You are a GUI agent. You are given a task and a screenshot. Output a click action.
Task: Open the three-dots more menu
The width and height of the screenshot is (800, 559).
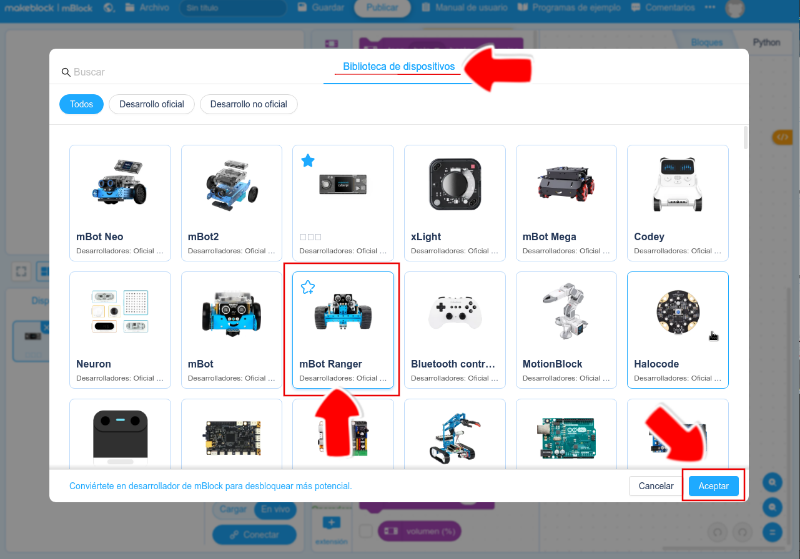coord(710,7)
